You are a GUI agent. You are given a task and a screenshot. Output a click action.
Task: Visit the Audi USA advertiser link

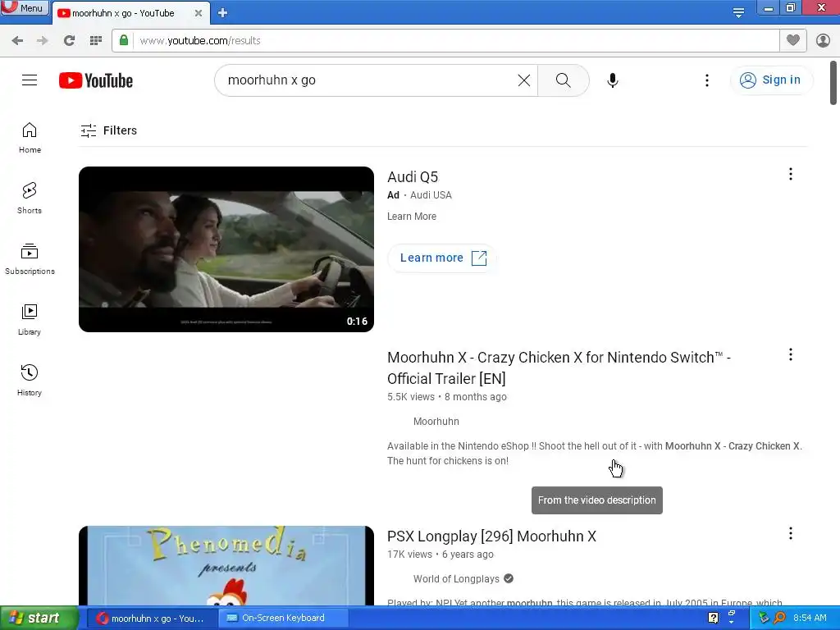click(x=431, y=195)
